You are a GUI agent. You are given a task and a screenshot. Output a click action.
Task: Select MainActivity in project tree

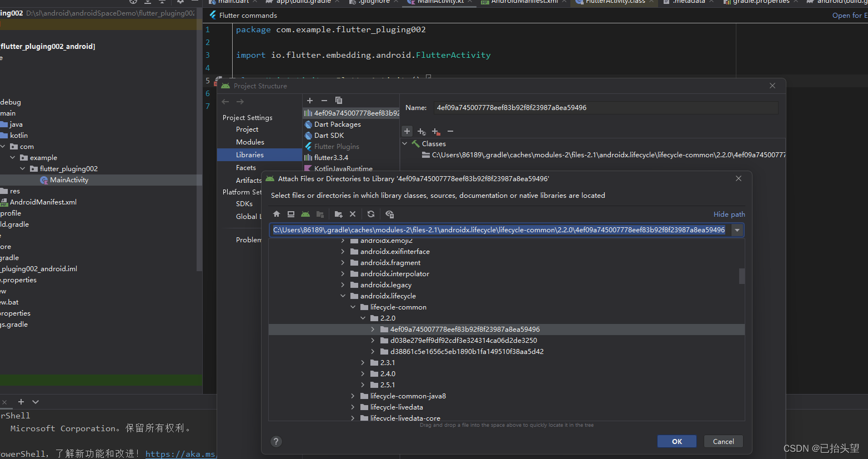pyautogui.click(x=69, y=180)
